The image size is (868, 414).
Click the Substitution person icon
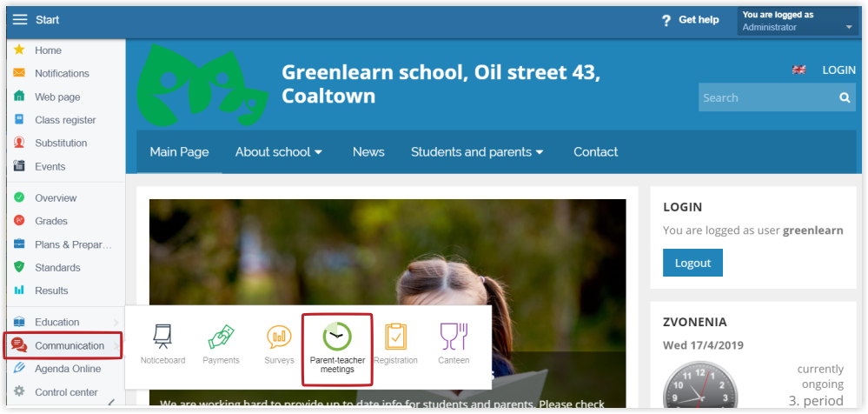19,143
